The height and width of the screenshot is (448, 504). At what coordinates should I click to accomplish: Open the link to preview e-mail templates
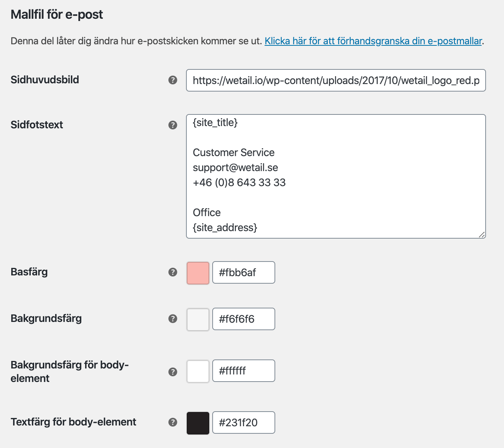point(373,41)
